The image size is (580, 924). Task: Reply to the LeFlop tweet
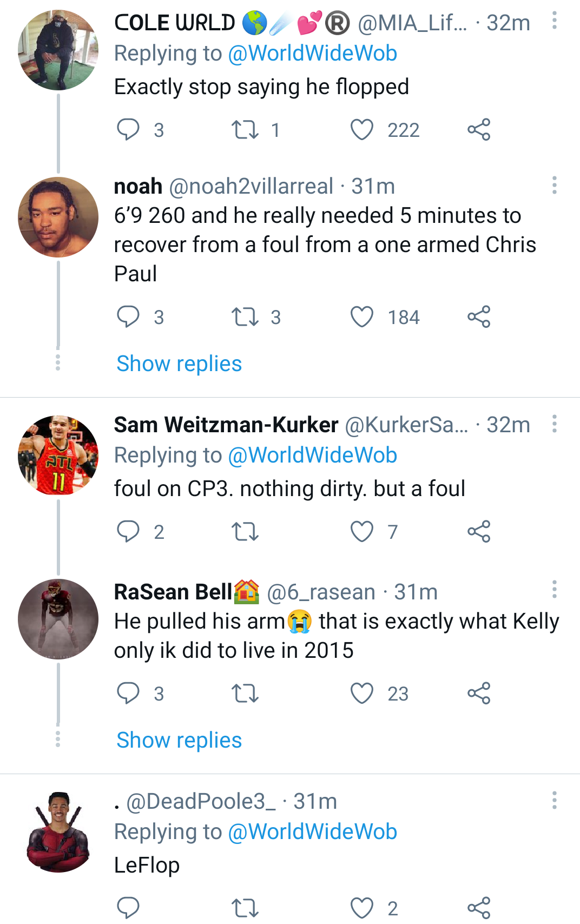click(128, 908)
